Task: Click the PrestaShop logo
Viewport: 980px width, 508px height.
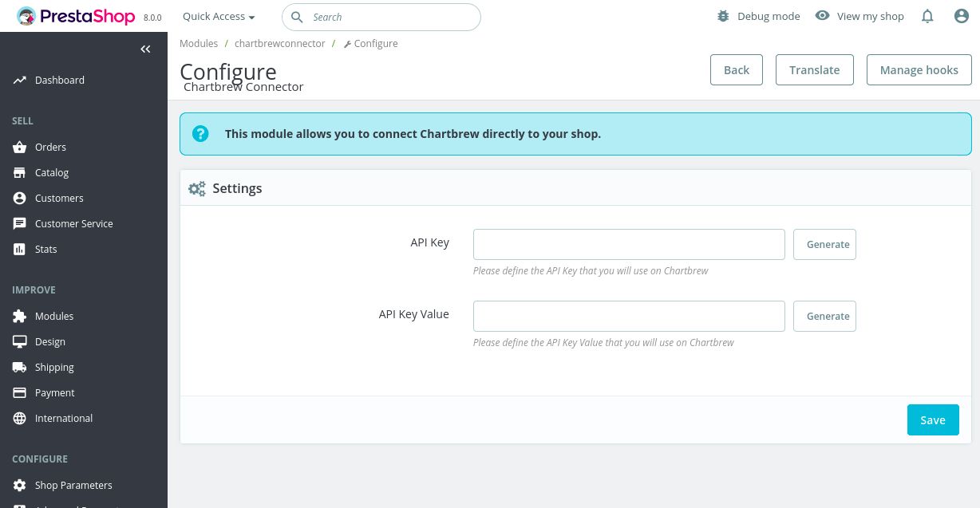Action: tap(77, 16)
